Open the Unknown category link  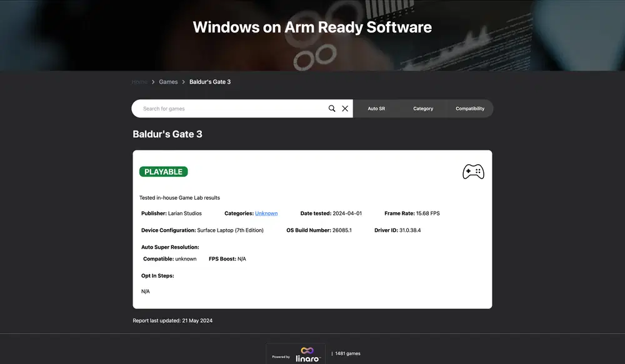(x=266, y=214)
